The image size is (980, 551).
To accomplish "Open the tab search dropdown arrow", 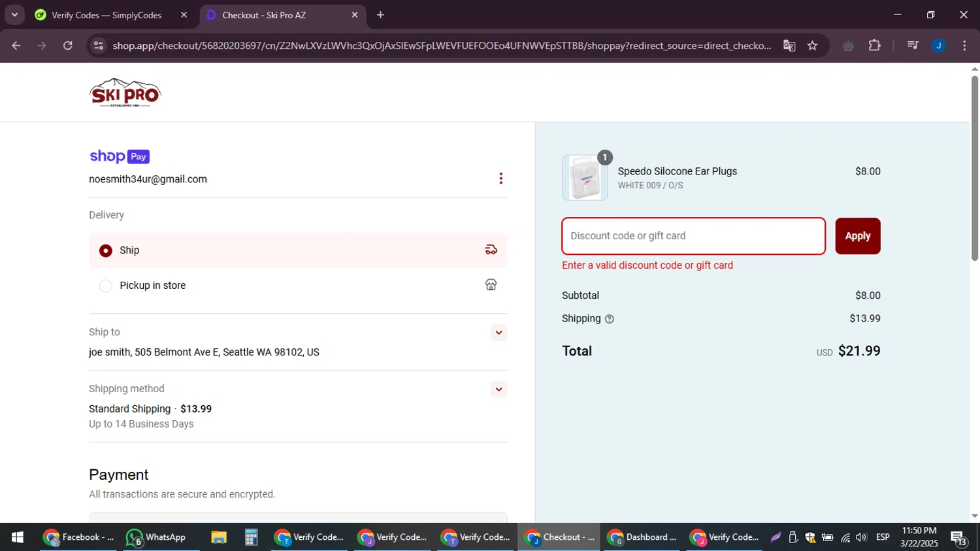I will tap(14, 15).
